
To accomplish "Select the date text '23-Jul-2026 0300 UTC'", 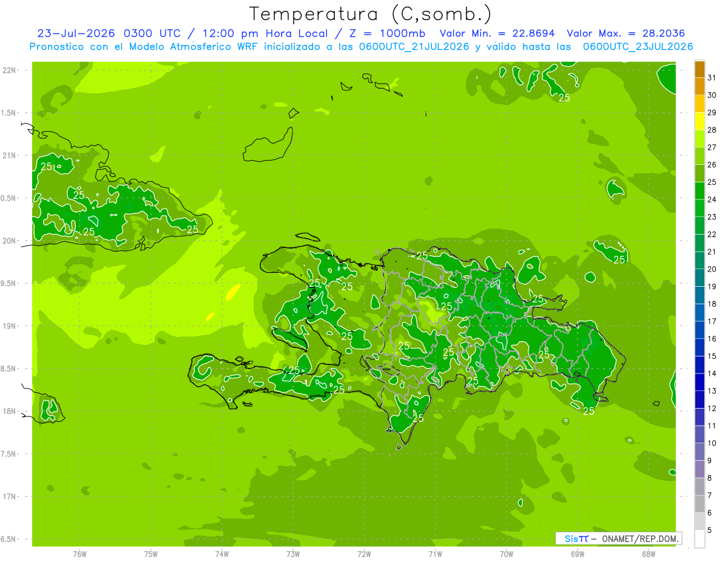I will tap(109, 33).
